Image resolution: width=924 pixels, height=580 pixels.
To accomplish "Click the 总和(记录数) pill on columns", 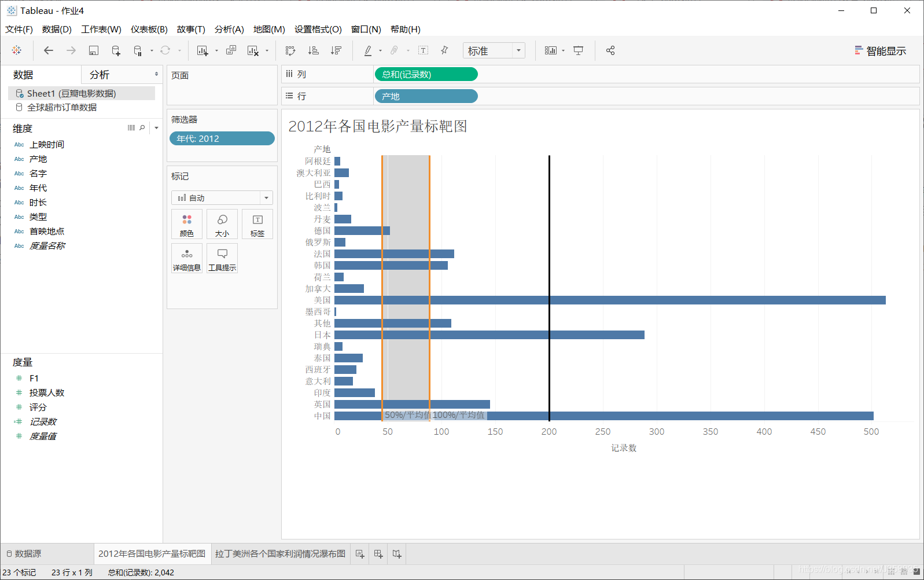I will pyautogui.click(x=426, y=74).
